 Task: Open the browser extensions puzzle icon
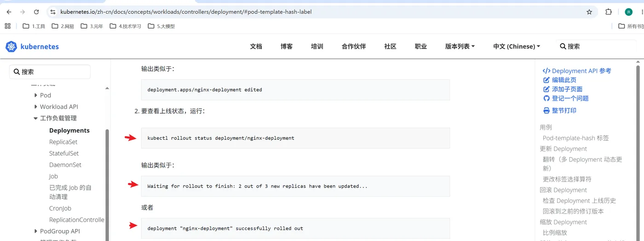pos(609,12)
